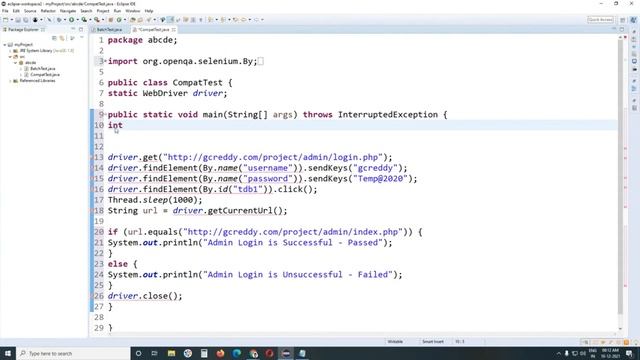Screen dimensions: 640x360
Task: Click the login.php URL string on line 13
Action: point(273,157)
